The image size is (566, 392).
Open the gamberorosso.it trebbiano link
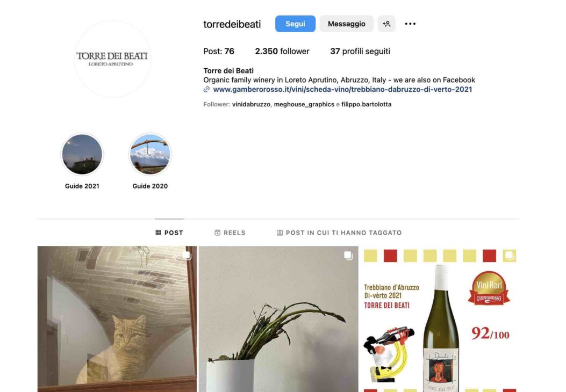coord(342,90)
